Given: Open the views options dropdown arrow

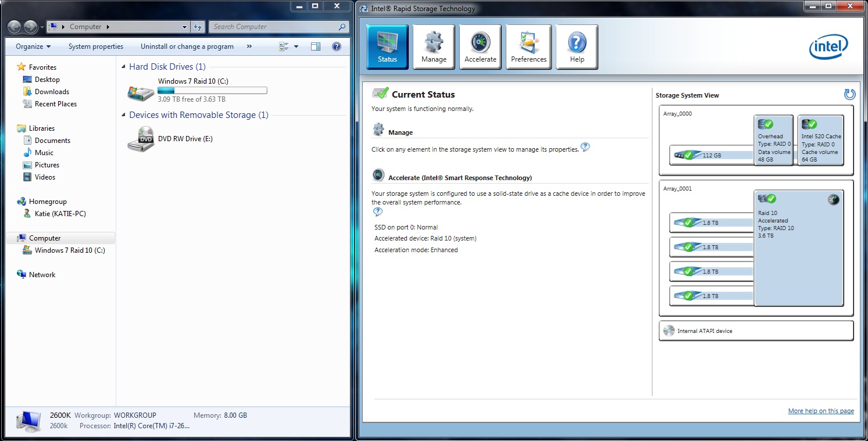Looking at the screenshot, I should click(297, 46).
